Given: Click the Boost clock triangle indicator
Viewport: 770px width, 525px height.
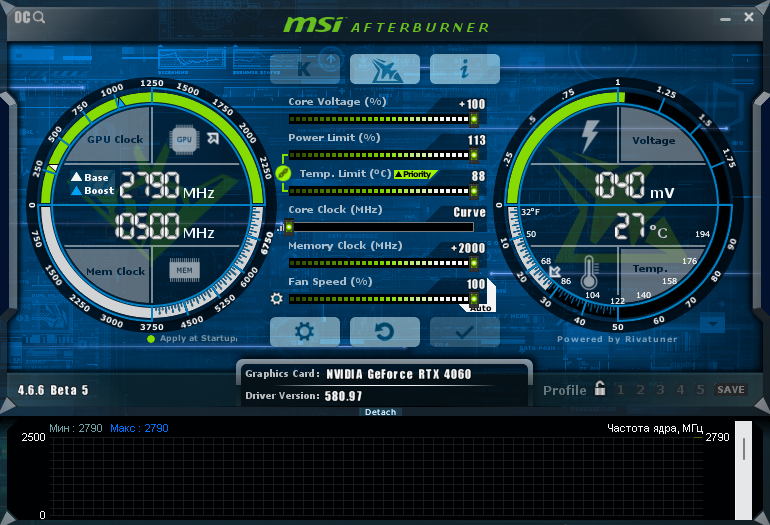Looking at the screenshot, I should (x=77, y=191).
